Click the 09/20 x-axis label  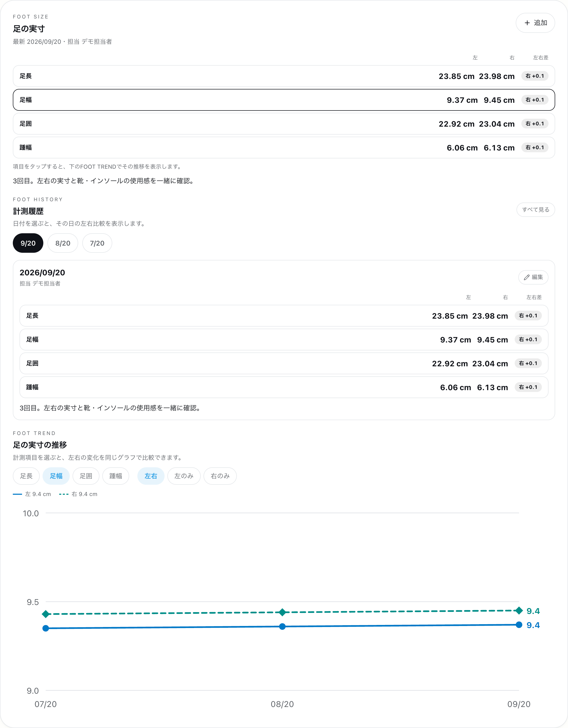(x=519, y=704)
